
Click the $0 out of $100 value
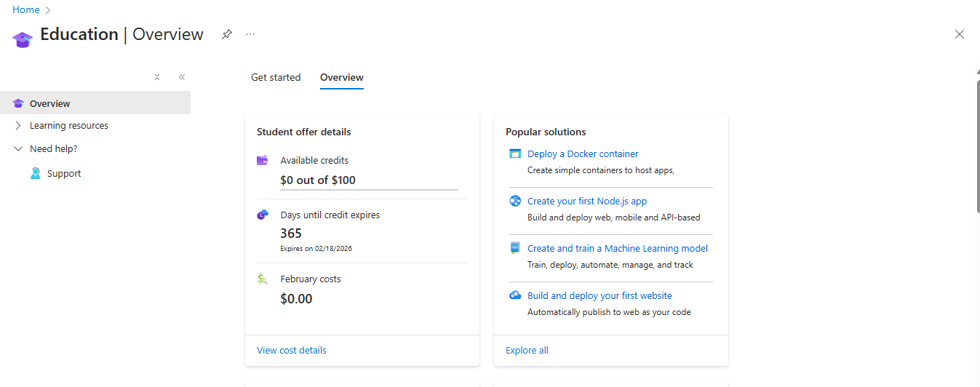point(318,180)
